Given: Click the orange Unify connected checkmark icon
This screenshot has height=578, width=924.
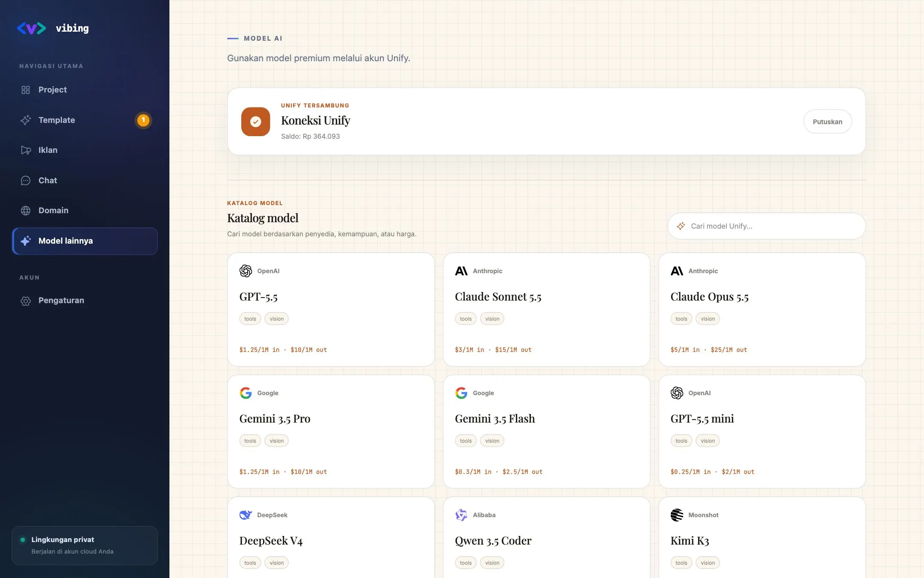Looking at the screenshot, I should point(255,122).
